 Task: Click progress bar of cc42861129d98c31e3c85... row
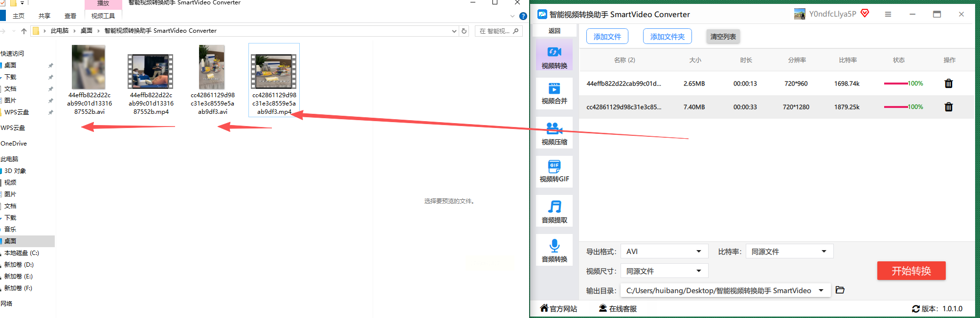(896, 107)
